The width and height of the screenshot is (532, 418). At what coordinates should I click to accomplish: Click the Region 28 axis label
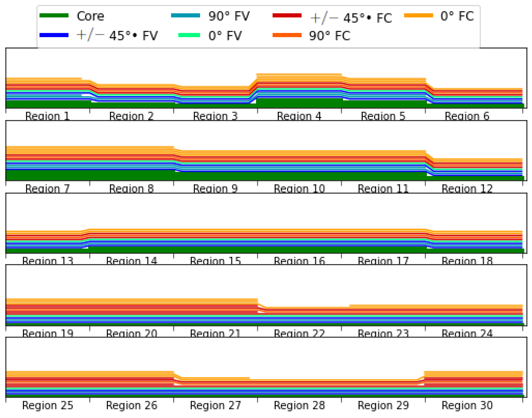click(299, 406)
